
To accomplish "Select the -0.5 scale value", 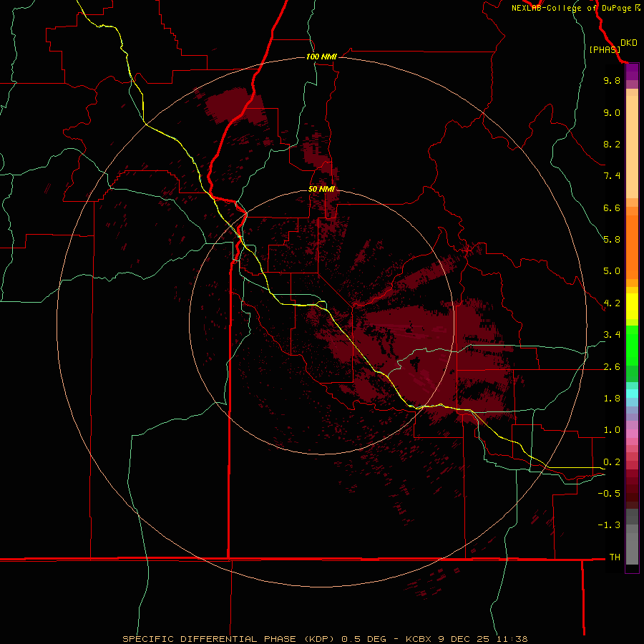I will (609, 494).
